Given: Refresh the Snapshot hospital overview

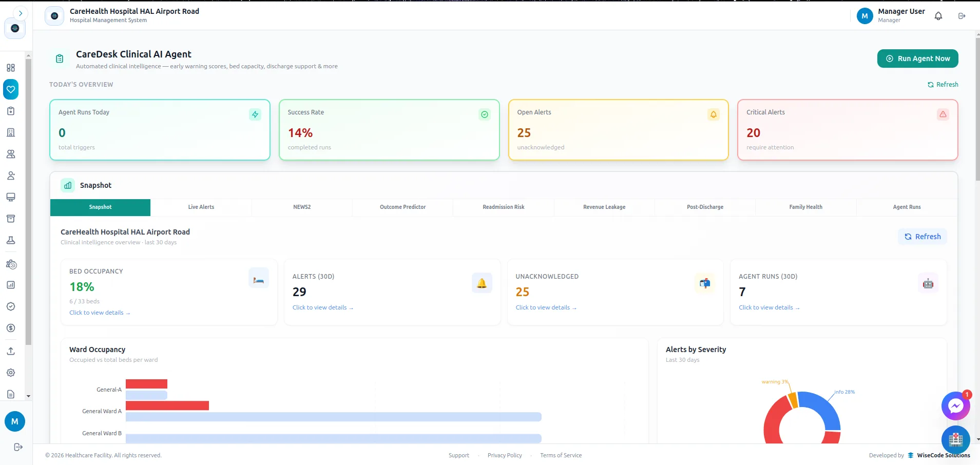Looking at the screenshot, I should (x=923, y=237).
